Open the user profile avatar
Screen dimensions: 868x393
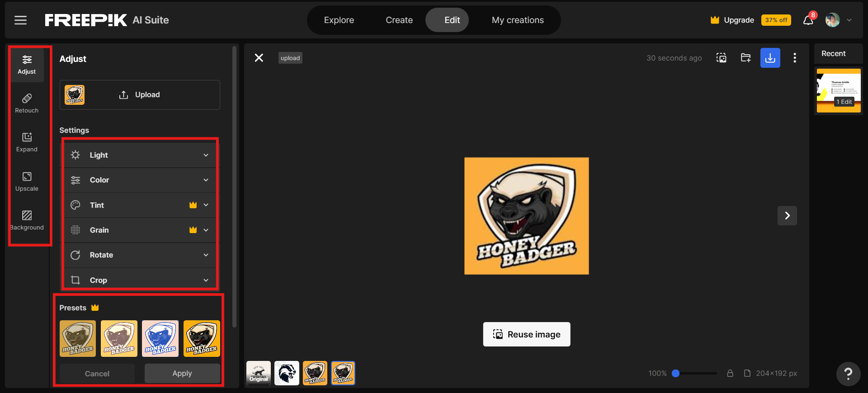pos(832,20)
